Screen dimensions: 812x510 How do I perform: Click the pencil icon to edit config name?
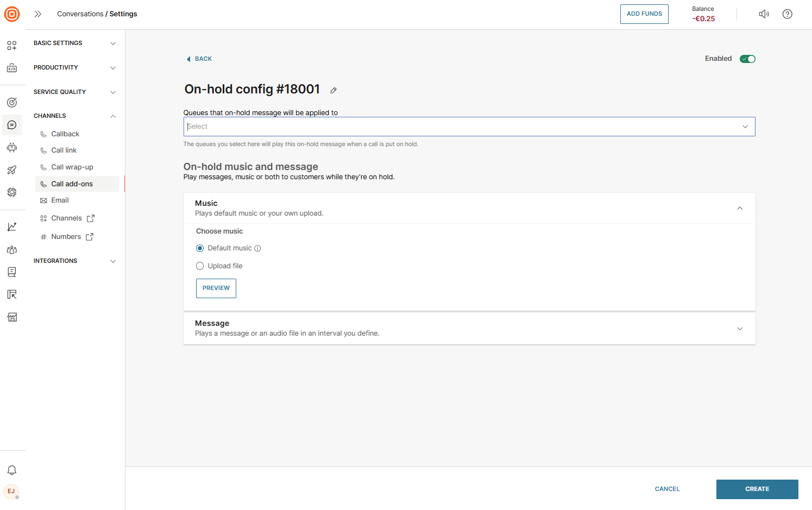(333, 90)
